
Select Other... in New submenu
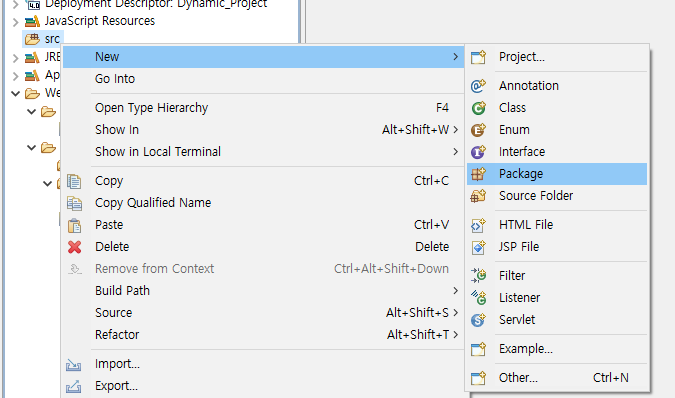(x=557, y=377)
